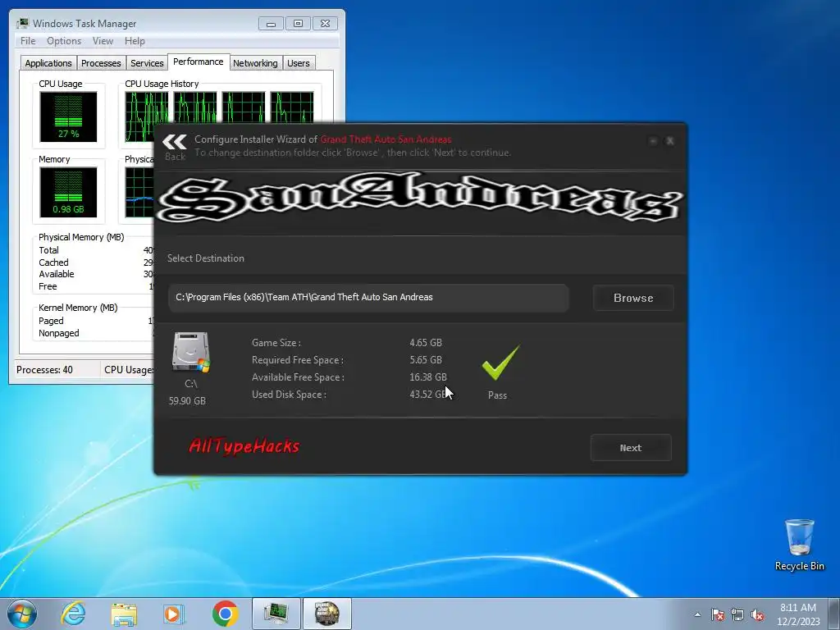Click the AllTypeHacks logo text
Image resolution: width=840 pixels, height=630 pixels.
click(x=244, y=445)
